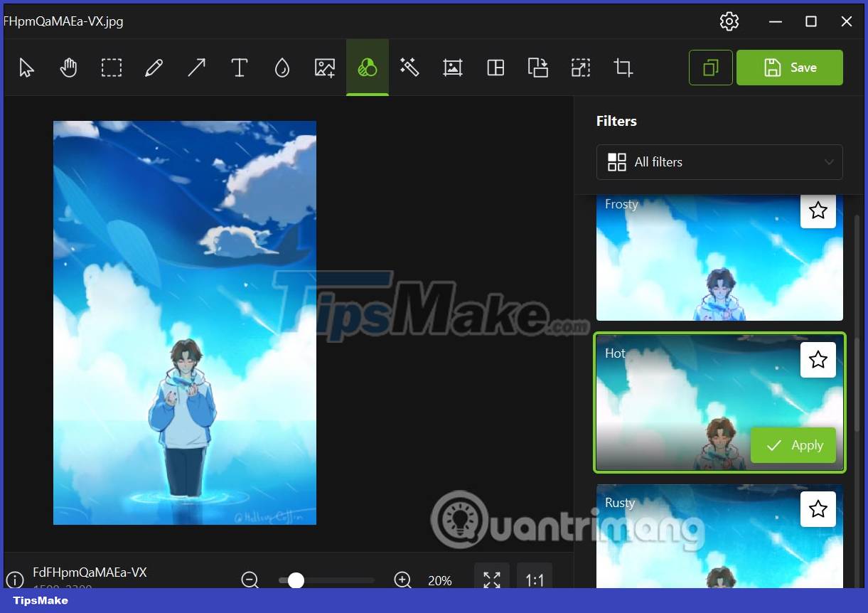Viewport: 868px width, 613px height.
Task: Open the image frame tool
Action: pyautogui.click(x=452, y=67)
